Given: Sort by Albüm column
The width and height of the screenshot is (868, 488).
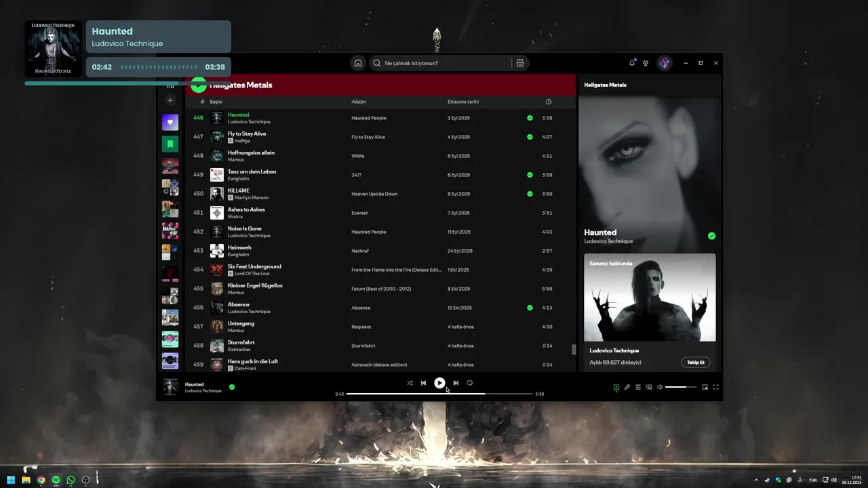Looking at the screenshot, I should (x=359, y=102).
